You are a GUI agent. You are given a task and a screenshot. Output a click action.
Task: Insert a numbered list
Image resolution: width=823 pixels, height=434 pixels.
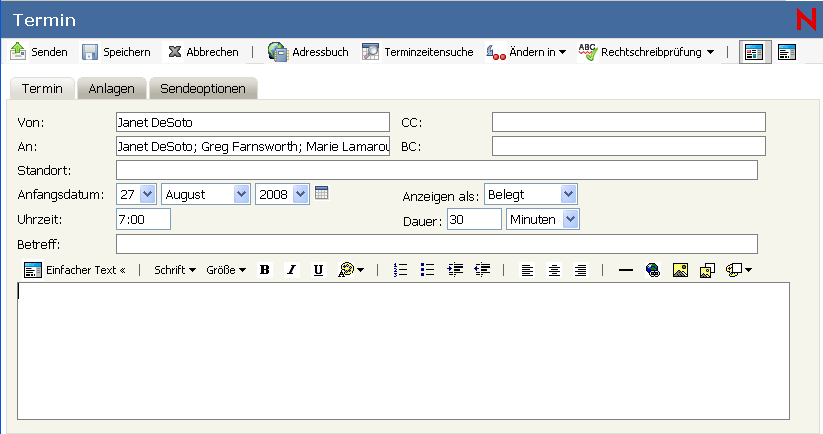(400, 270)
